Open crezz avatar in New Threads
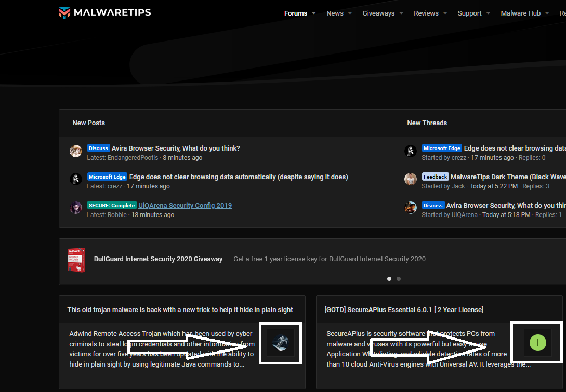Viewport: 566px width, 392px height. click(411, 151)
